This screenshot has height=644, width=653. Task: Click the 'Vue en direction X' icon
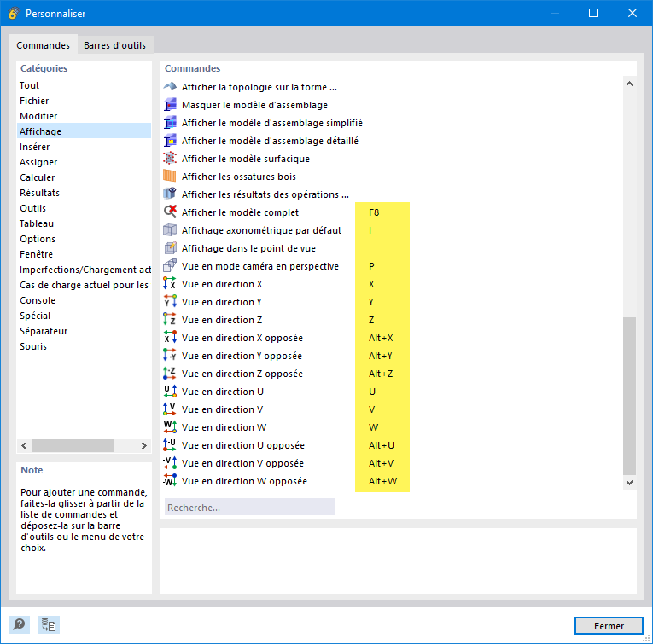point(170,284)
